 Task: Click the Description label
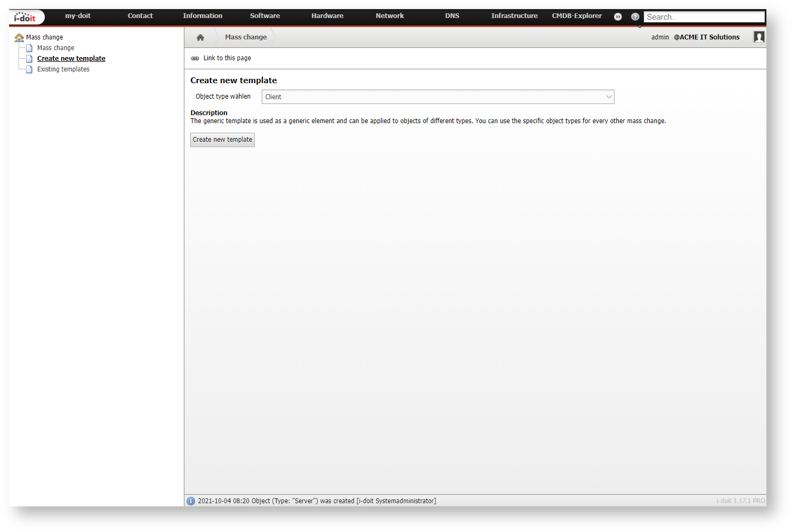pyautogui.click(x=209, y=113)
